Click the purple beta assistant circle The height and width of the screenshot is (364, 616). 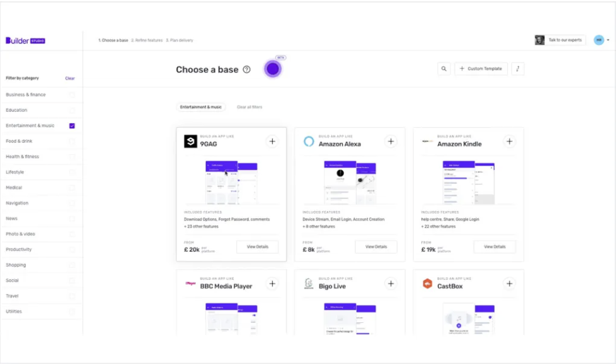point(273,69)
